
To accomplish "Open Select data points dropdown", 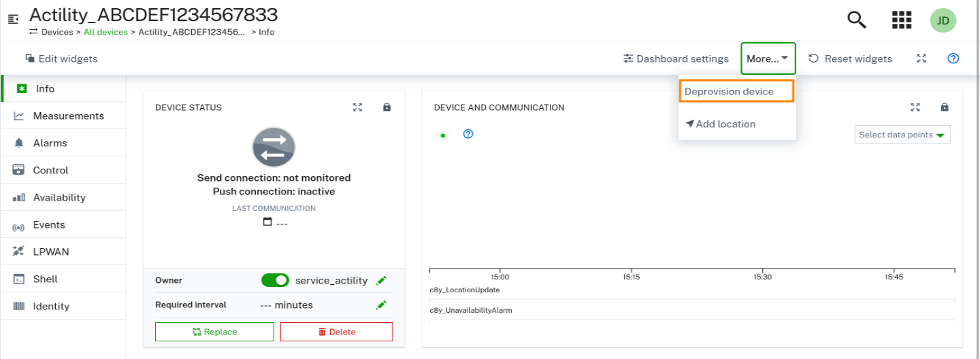I will [x=902, y=135].
